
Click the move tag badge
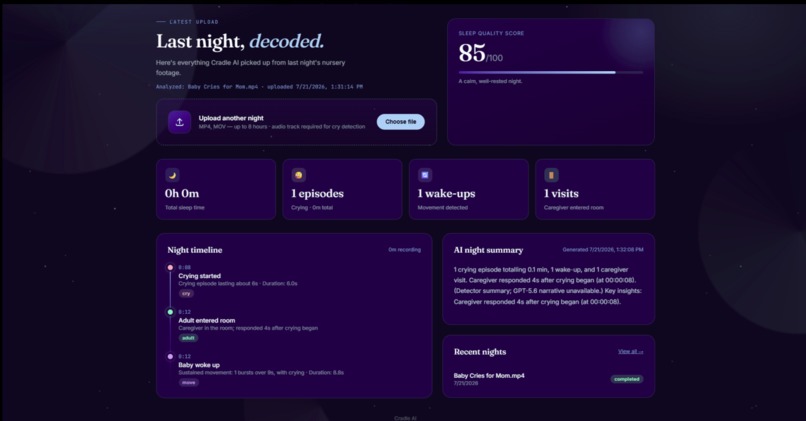tap(189, 382)
